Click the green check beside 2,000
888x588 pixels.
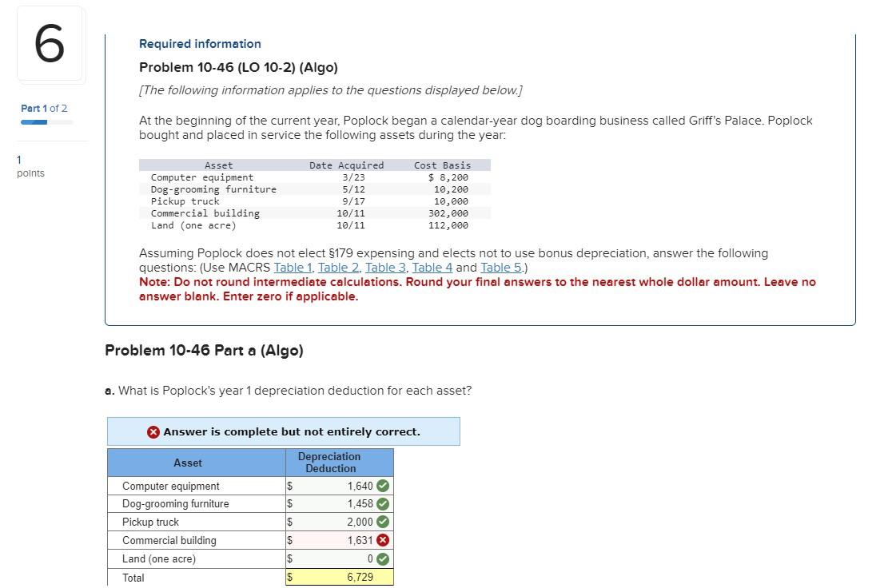tap(383, 522)
